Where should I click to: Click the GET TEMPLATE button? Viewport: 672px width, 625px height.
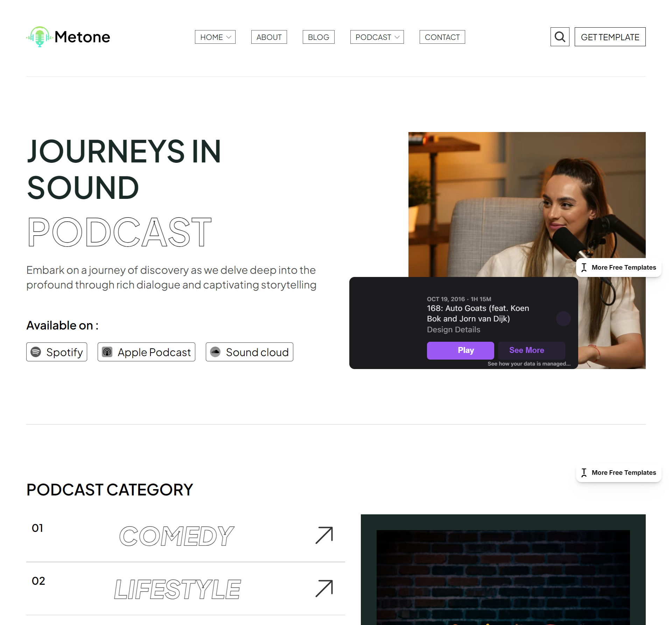[610, 37]
